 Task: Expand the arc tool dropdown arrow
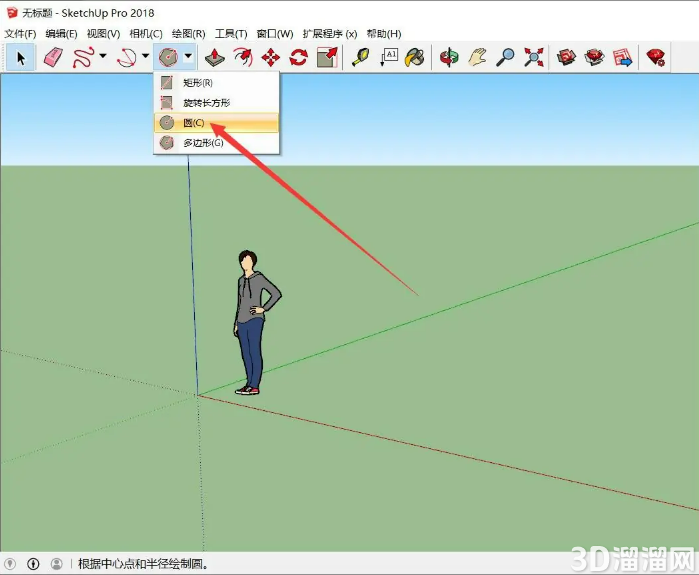(145, 56)
